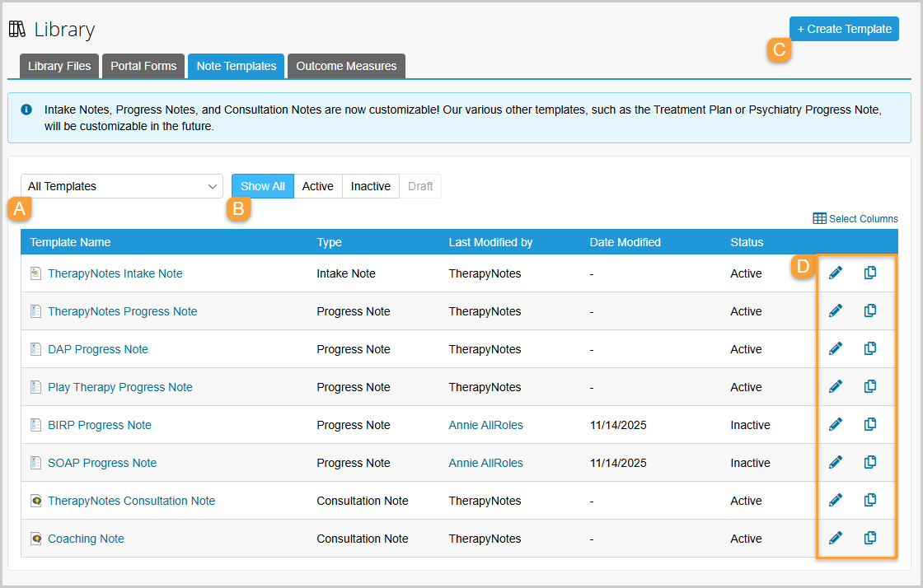Edit the BIRP Progress Note template
Viewport: 923px width, 588px height.
point(836,425)
